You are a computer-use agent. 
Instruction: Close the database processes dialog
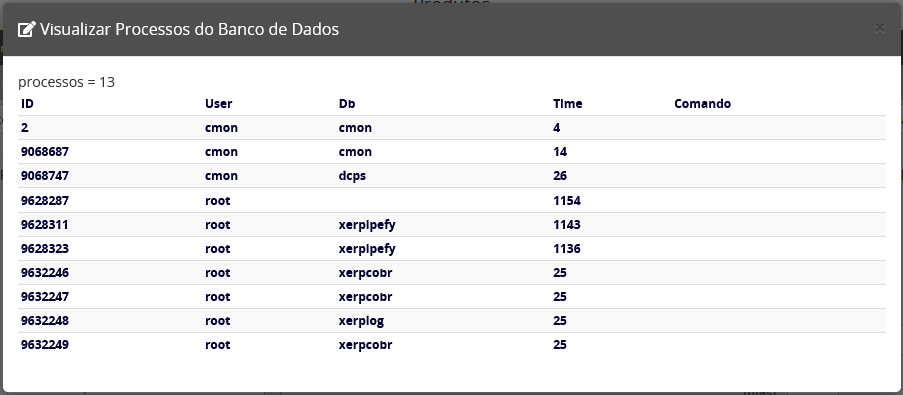click(879, 28)
